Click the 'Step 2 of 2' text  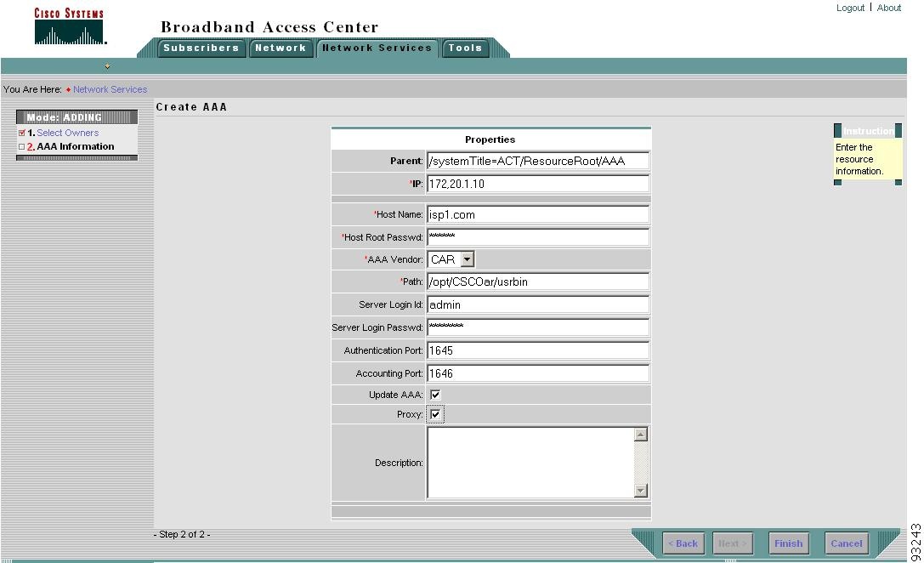tap(182, 534)
